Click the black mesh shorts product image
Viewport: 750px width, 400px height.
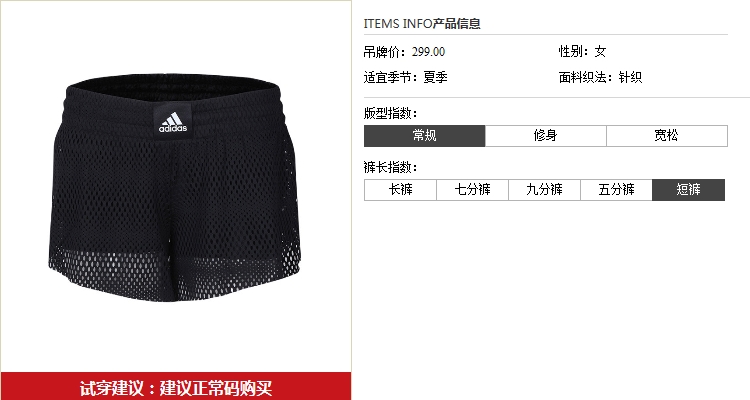coord(175,188)
